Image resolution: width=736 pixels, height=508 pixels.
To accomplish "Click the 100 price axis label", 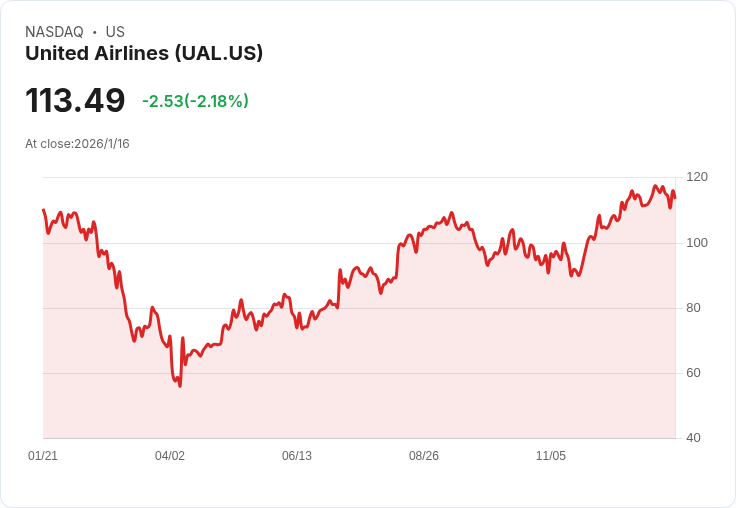I will pyautogui.click(x=697, y=243).
